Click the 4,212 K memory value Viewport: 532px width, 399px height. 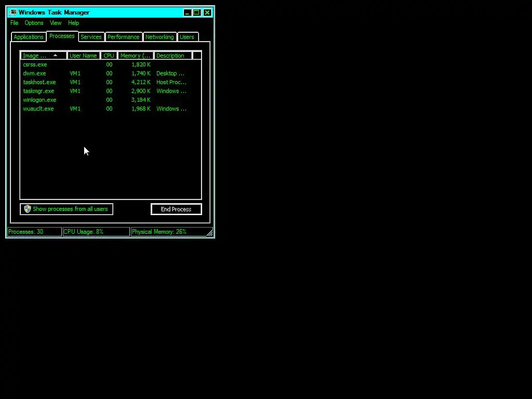click(141, 82)
